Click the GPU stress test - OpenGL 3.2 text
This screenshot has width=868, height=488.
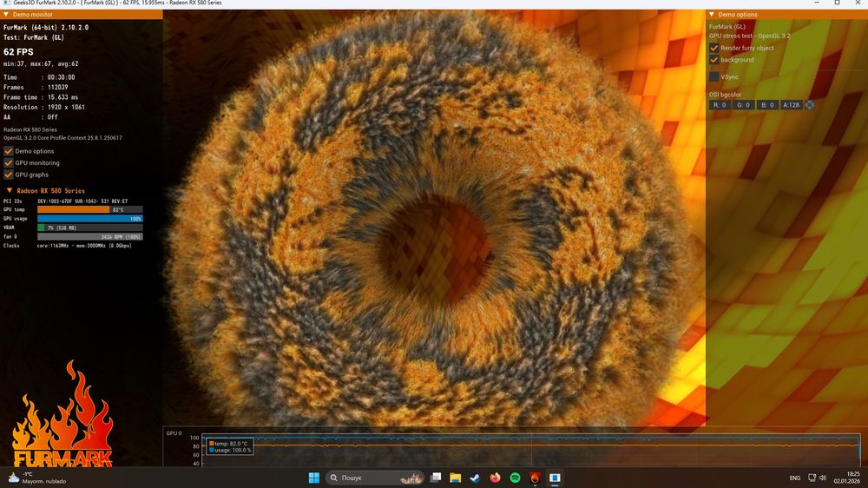click(x=750, y=36)
